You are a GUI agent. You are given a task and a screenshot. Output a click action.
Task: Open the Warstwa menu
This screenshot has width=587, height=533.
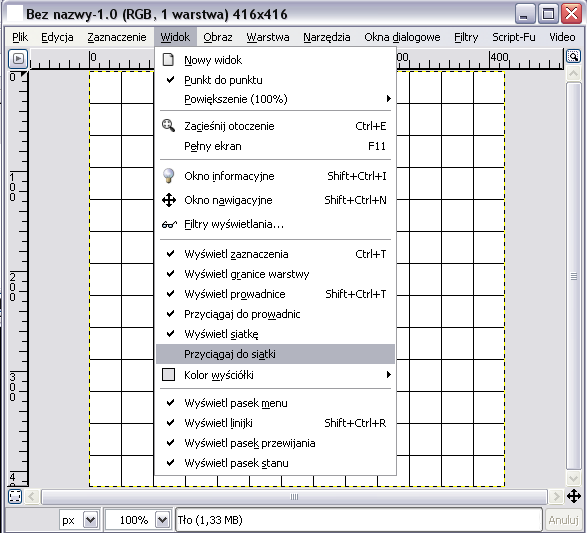[x=268, y=37]
